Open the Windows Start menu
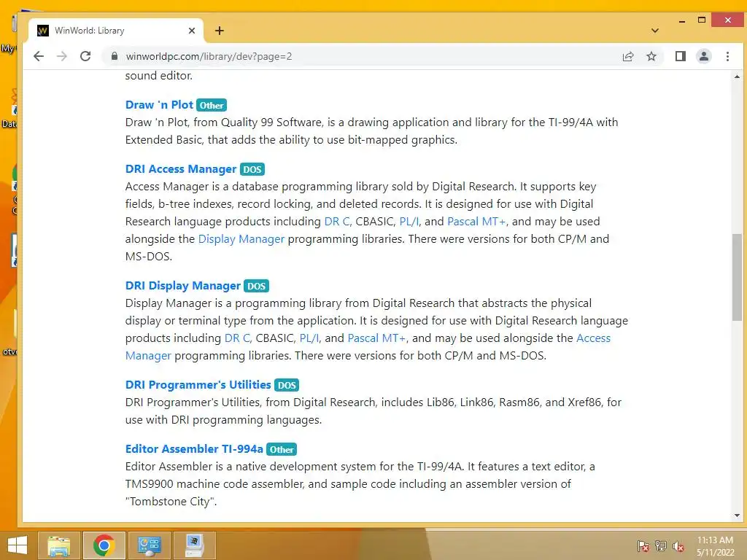Image resolution: width=747 pixels, height=560 pixels. click(x=18, y=545)
